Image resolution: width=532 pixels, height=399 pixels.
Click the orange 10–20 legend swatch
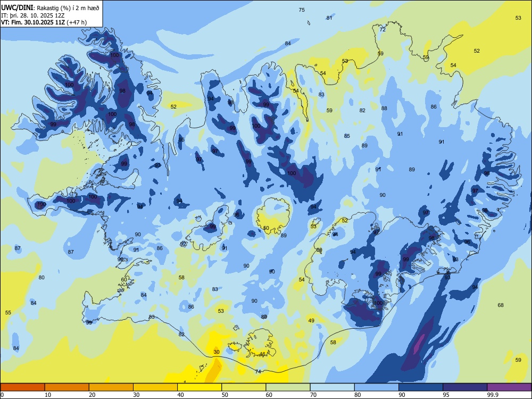point(67,387)
